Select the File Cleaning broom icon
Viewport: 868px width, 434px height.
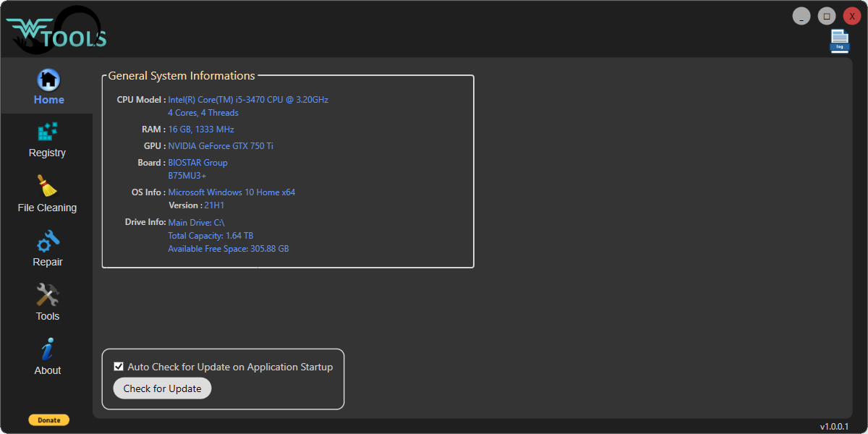pyautogui.click(x=48, y=186)
